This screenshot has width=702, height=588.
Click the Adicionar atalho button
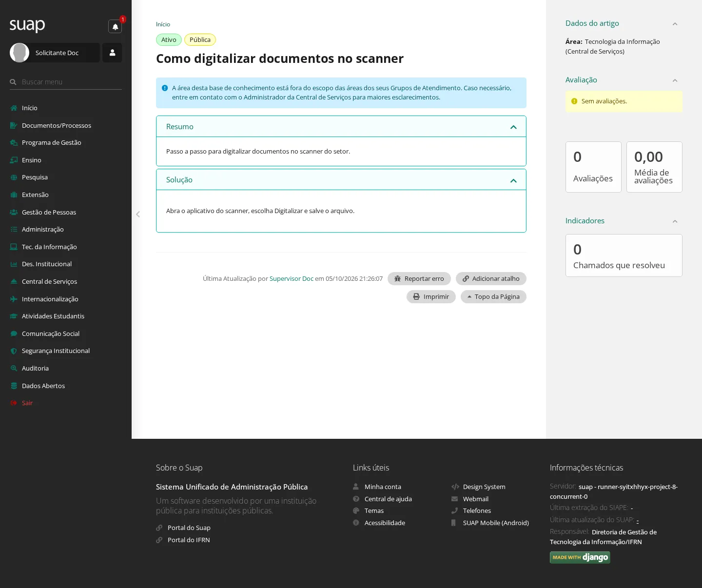coord(491,278)
